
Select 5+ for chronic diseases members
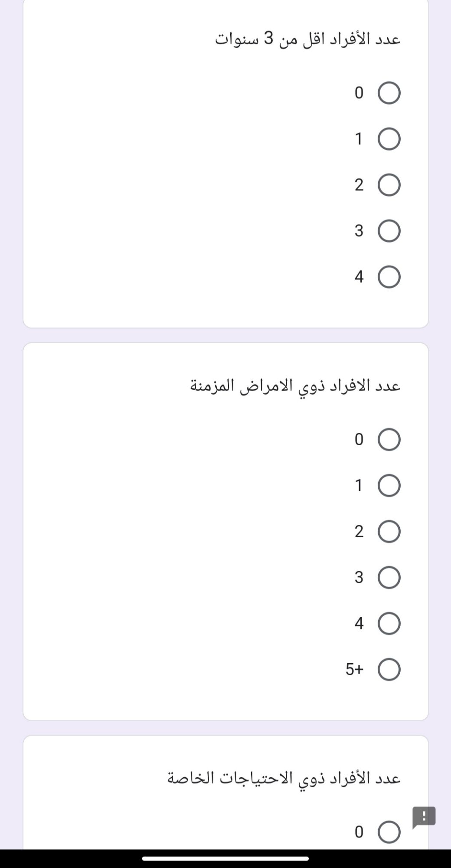[389, 670]
